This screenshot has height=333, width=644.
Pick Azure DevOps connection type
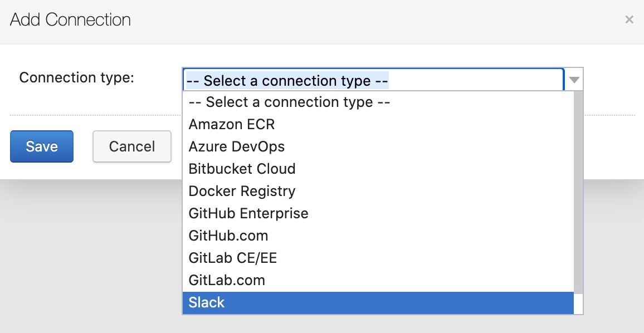(x=378, y=146)
